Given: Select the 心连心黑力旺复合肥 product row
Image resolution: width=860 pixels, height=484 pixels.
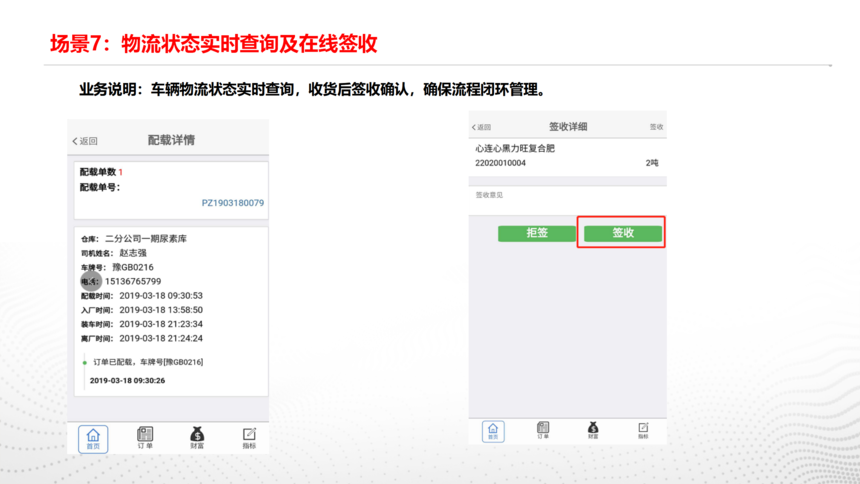Looking at the screenshot, I should [x=568, y=156].
